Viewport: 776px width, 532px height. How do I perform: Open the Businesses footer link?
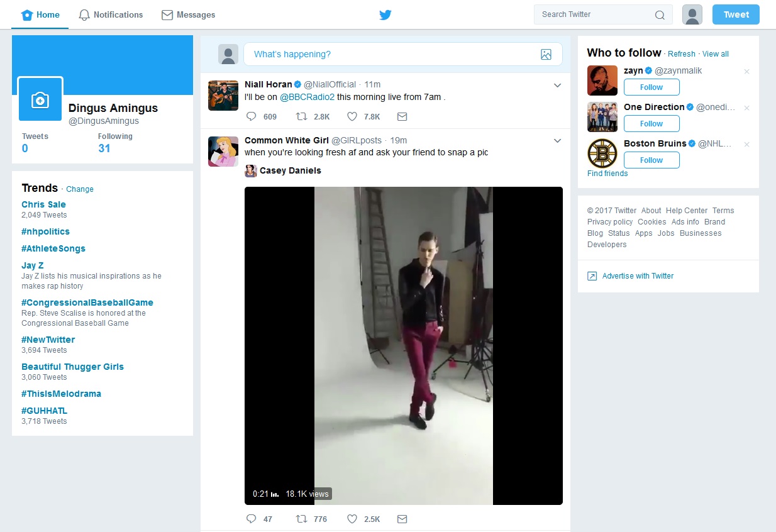coord(701,233)
